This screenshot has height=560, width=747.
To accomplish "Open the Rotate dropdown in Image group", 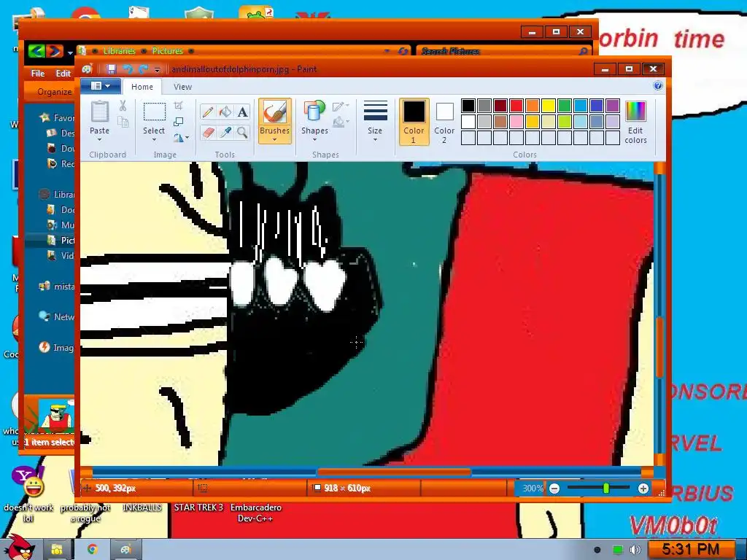I will tap(181, 138).
